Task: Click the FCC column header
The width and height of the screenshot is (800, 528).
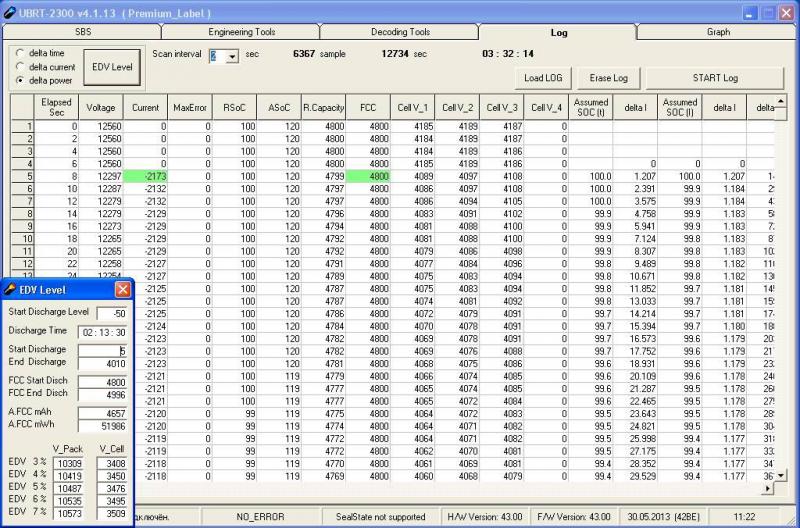Action: [x=368, y=108]
